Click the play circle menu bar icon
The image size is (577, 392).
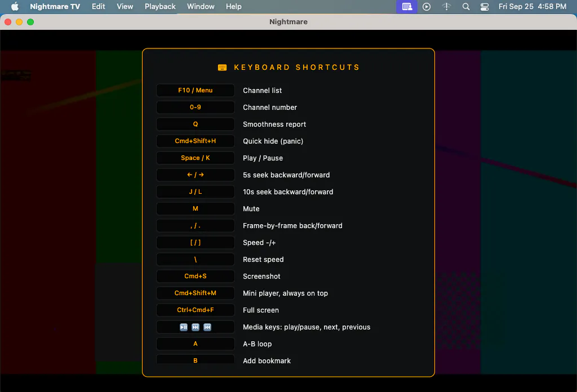427,7
